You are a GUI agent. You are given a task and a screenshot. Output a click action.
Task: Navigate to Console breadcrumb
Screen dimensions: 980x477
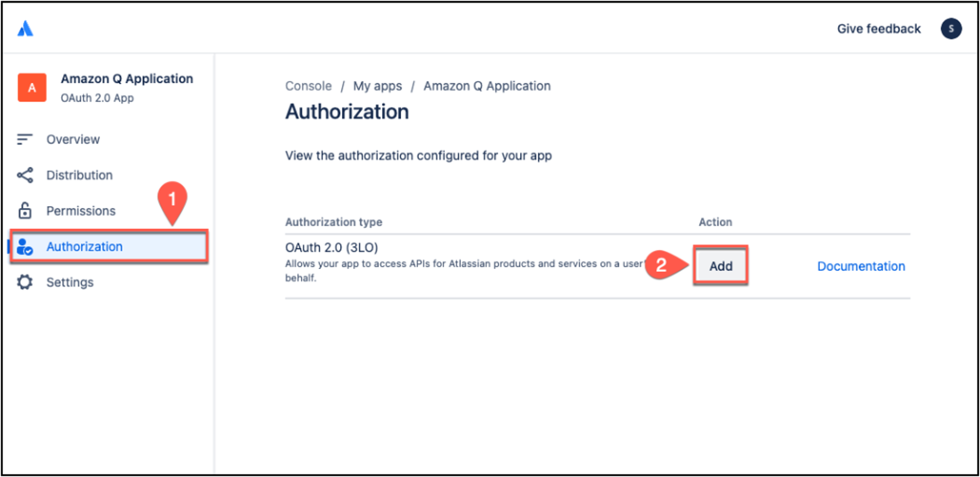pos(308,86)
